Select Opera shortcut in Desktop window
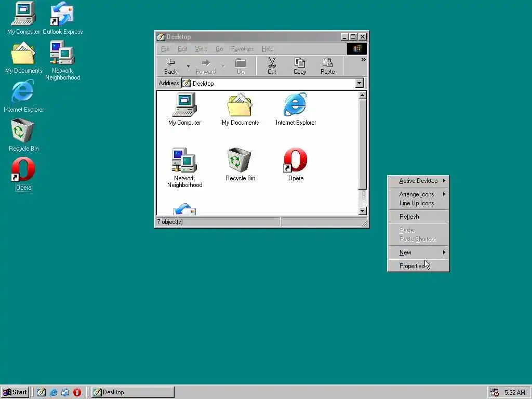The width and height of the screenshot is (532, 399). coord(296,165)
